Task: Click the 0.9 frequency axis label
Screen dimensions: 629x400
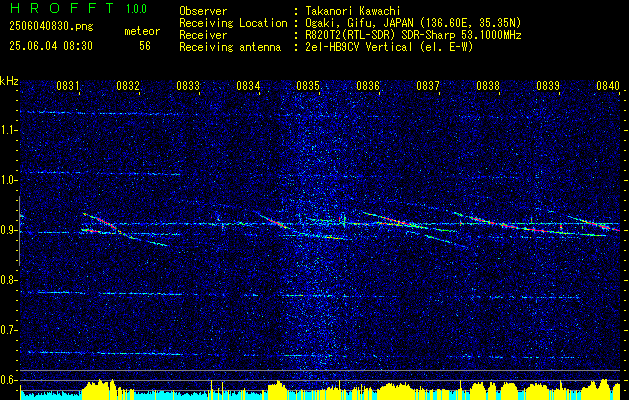Action: coord(8,230)
